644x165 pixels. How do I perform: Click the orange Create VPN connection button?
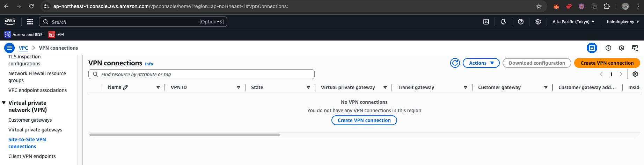[x=607, y=63]
